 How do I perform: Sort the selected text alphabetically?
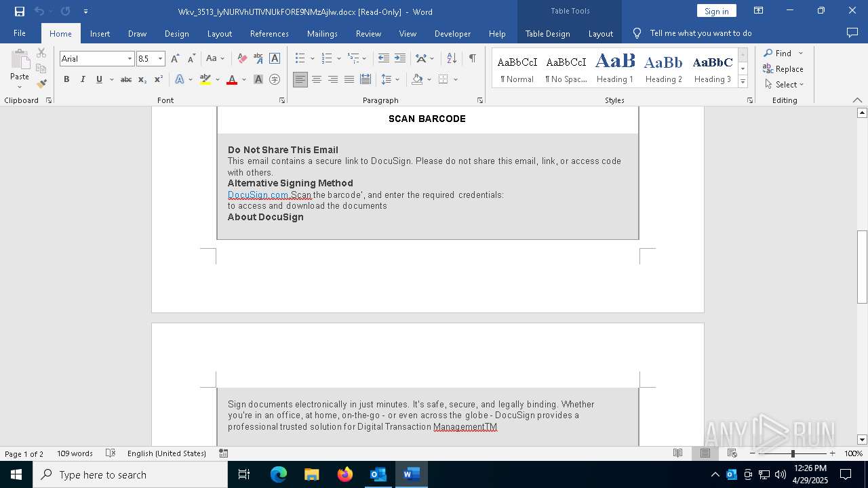point(452,58)
